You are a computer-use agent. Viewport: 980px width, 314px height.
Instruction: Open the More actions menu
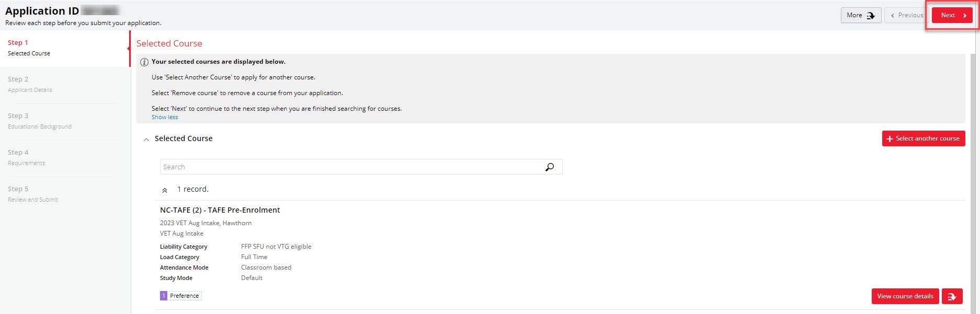coord(860,15)
